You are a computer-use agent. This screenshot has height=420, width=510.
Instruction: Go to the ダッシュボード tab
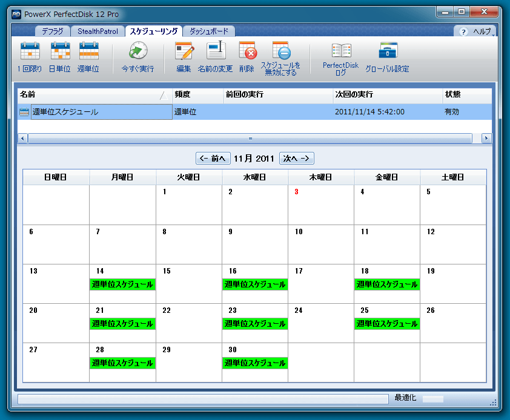tap(209, 31)
